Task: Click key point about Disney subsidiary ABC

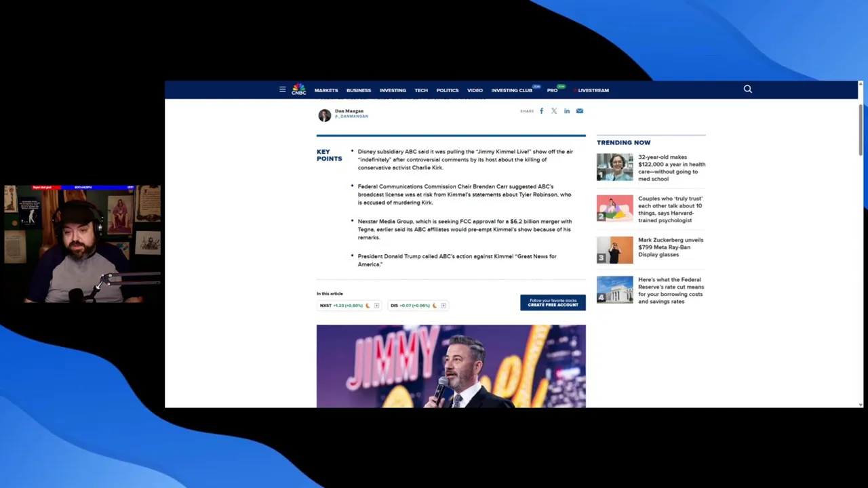Action: 465,159
